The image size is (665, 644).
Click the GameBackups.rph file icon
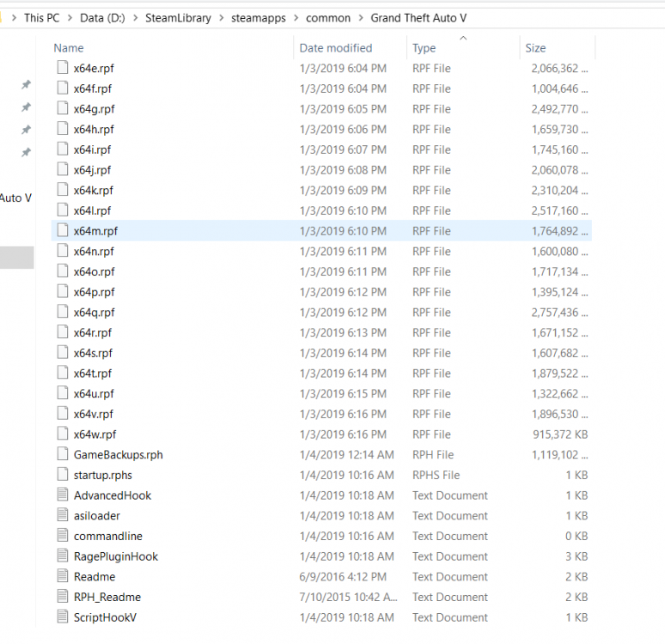[x=63, y=454]
